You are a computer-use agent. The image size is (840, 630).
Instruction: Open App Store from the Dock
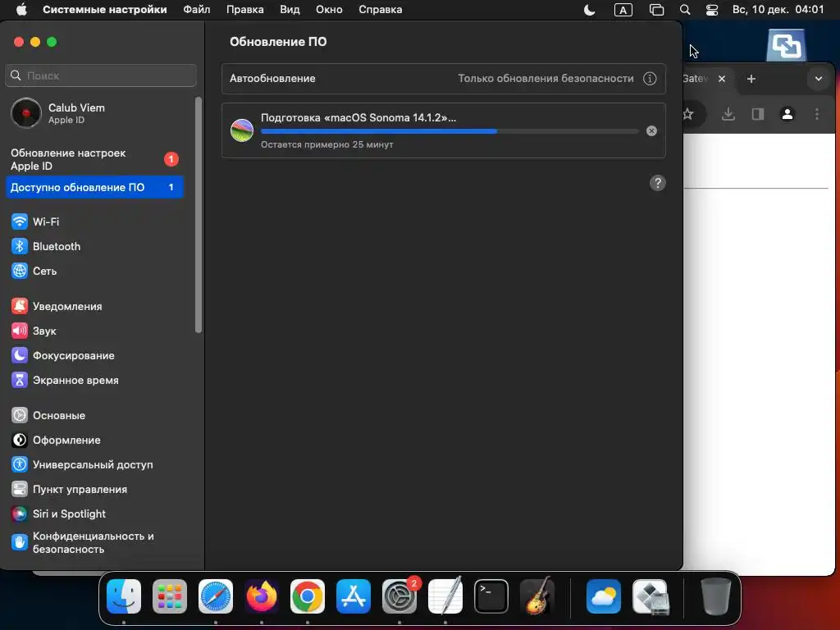point(353,596)
